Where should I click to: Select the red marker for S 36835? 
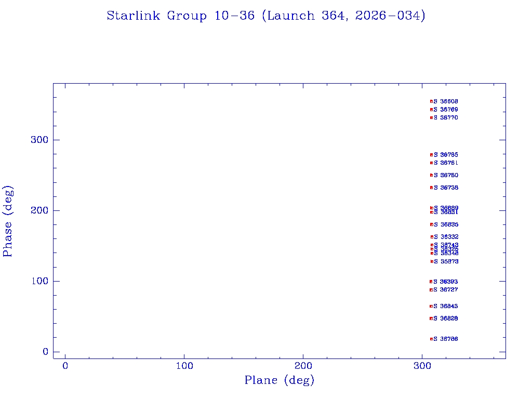431,224
